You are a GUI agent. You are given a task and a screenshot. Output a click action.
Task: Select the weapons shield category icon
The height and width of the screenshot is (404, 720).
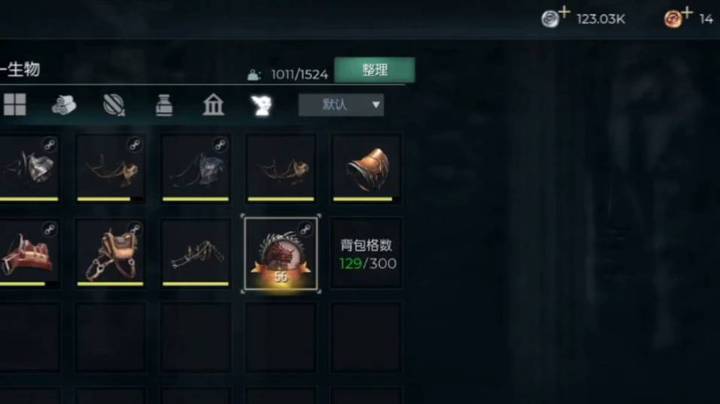tap(114, 105)
